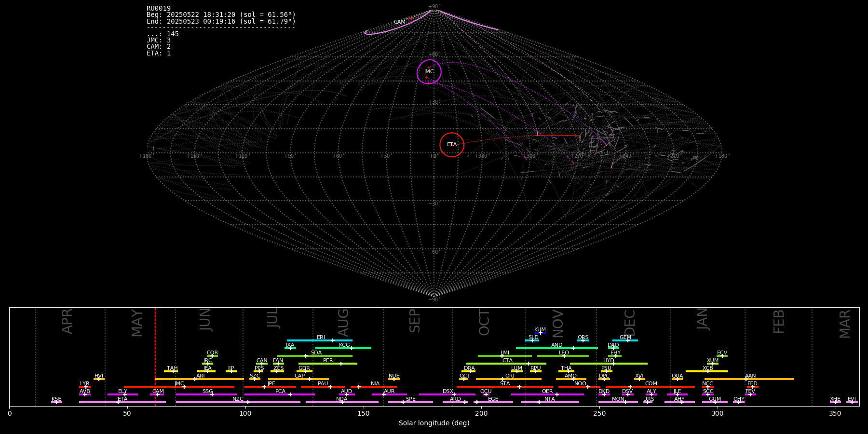Click the DRA shower label in the timeline
The image size is (868, 434).
click(x=470, y=368)
